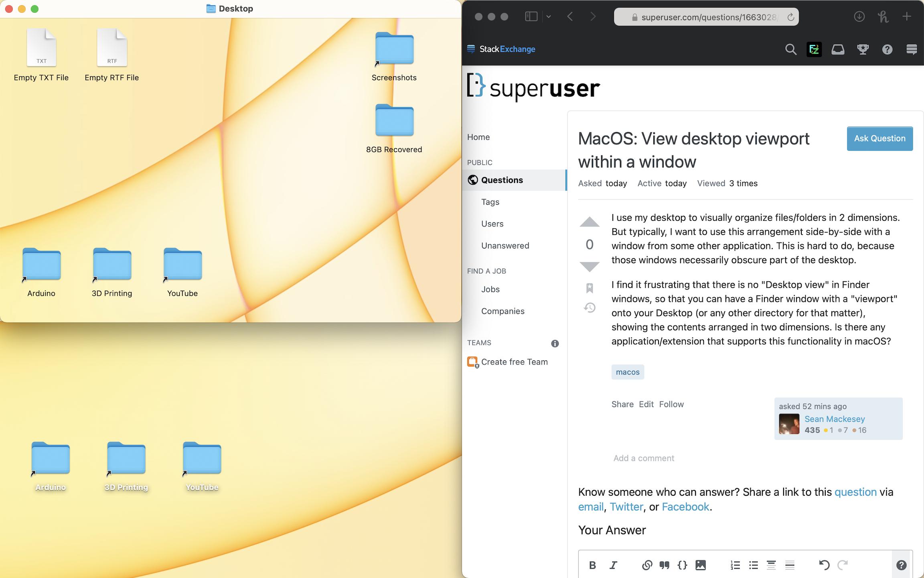Search Stack Exchange sites
924x578 pixels.
[x=790, y=49]
